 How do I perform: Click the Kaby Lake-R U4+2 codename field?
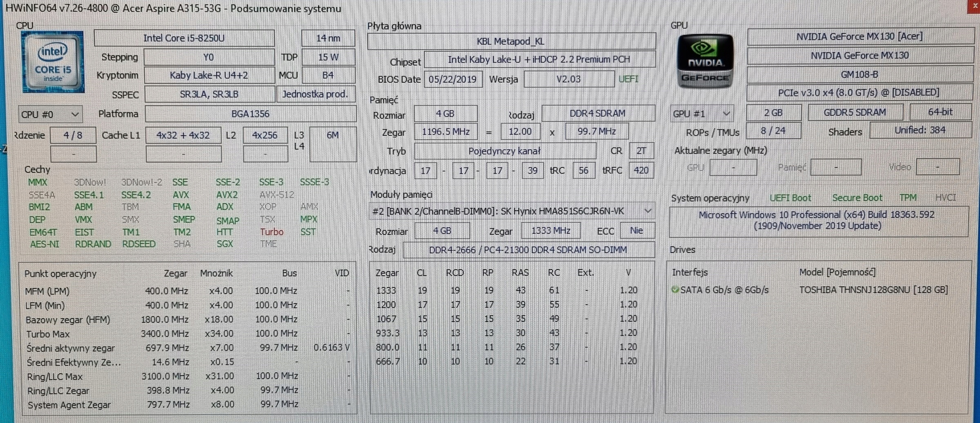pyautogui.click(x=209, y=75)
